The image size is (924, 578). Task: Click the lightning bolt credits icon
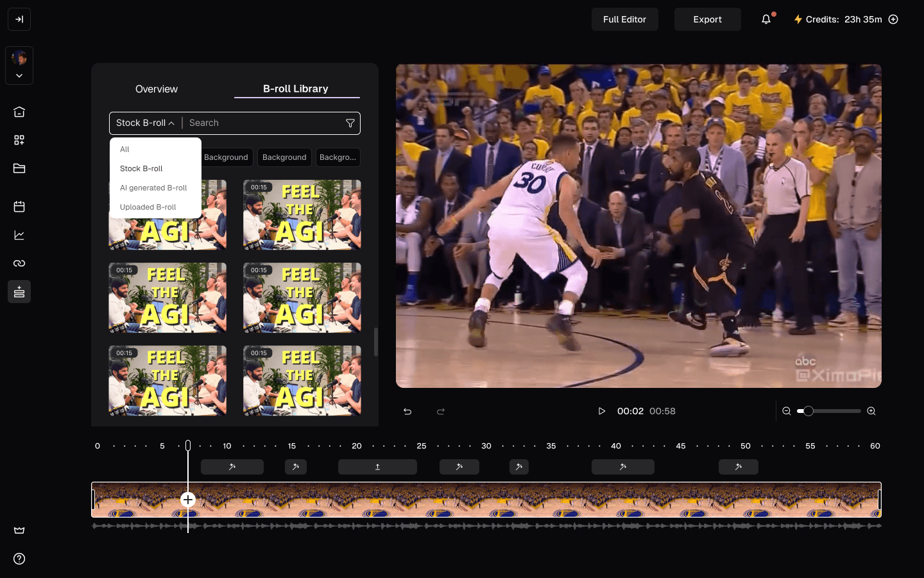pyautogui.click(x=798, y=19)
